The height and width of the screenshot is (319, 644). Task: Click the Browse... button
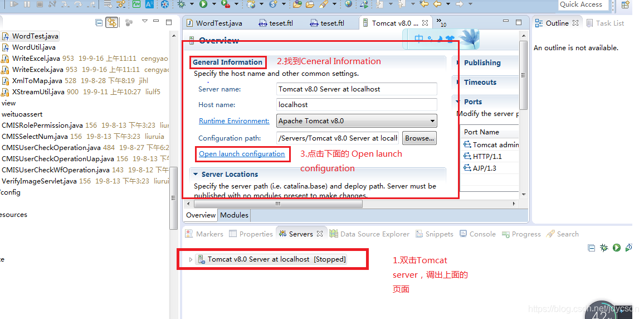[x=419, y=138]
